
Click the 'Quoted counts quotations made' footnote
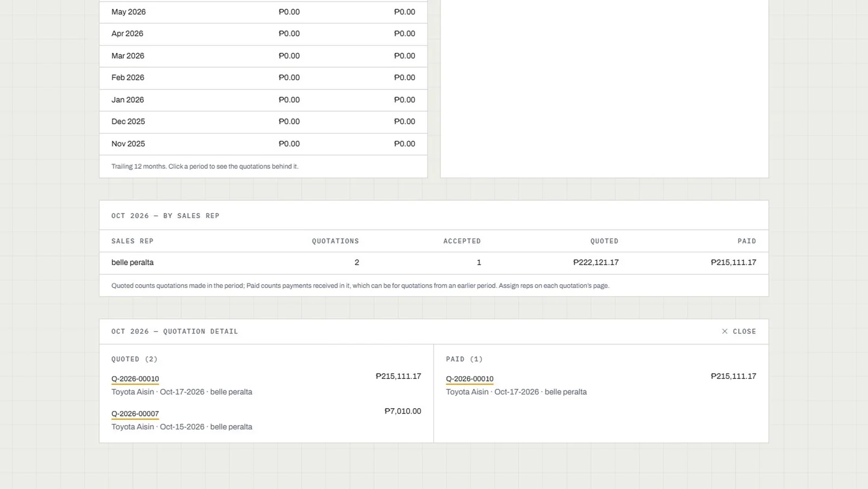[360, 286]
